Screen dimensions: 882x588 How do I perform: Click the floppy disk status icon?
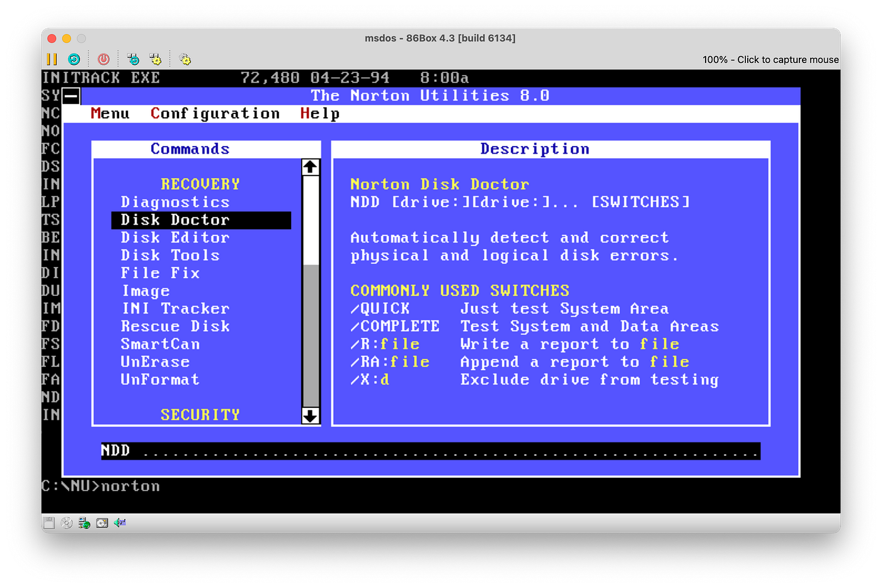click(x=49, y=523)
